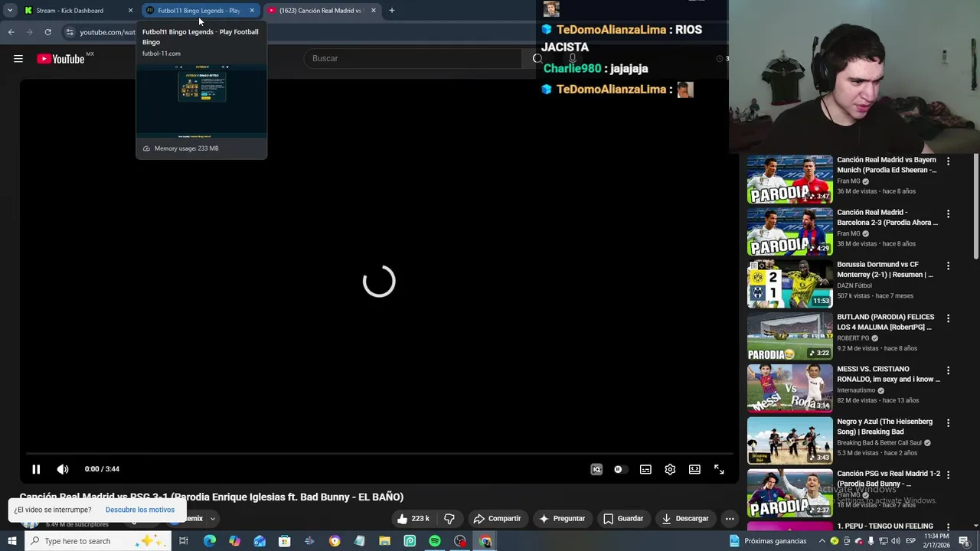This screenshot has height=551, width=980.
Task: Open channel Fran MG under Bayern Munich video
Action: (848, 181)
